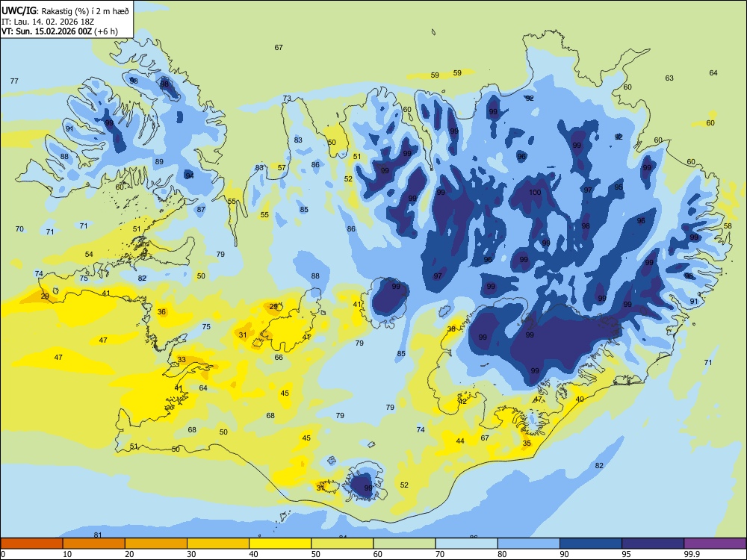747x560 pixels.
Task: Click the "99.9" legend scale label
Action: click(x=692, y=554)
